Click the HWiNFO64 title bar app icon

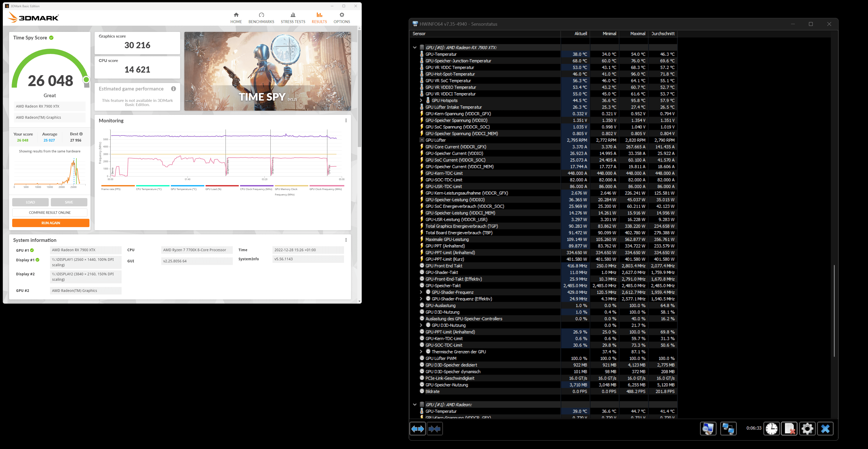pos(415,24)
